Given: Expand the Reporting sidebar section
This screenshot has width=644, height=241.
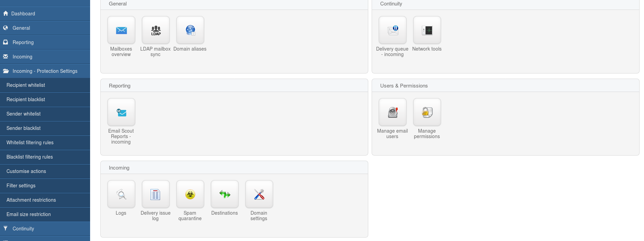Looking at the screenshot, I should pos(45,42).
